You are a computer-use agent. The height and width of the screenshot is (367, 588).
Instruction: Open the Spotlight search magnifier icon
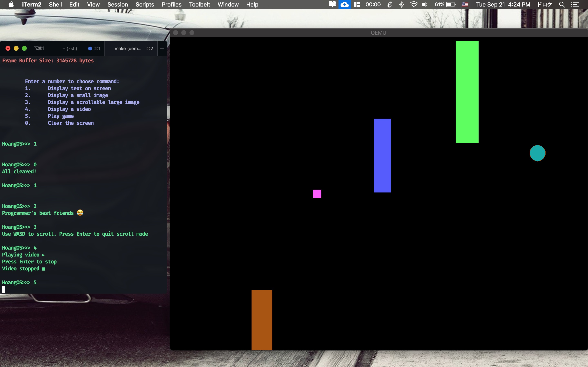pyautogui.click(x=561, y=5)
